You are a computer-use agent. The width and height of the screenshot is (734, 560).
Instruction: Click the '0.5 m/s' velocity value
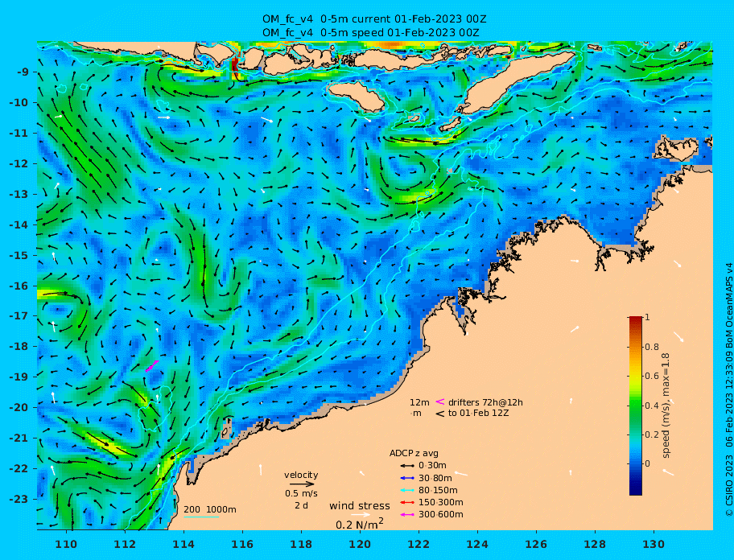click(301, 493)
